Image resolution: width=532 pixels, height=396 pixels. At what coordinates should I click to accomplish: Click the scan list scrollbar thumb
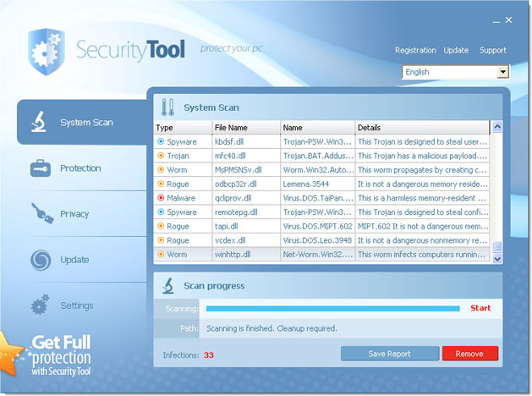click(x=497, y=247)
